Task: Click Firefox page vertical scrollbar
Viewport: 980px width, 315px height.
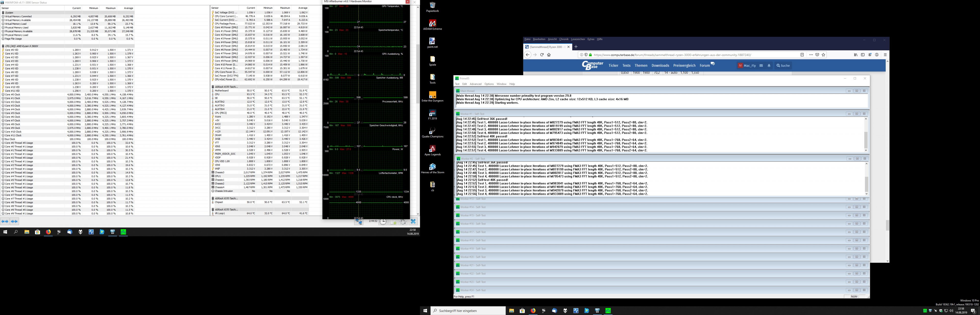Action: coord(888,161)
